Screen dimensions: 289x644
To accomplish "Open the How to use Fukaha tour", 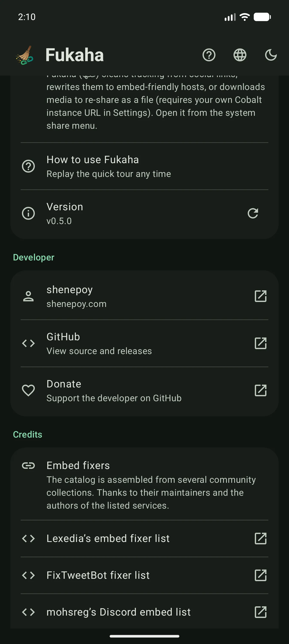I will coord(144,166).
